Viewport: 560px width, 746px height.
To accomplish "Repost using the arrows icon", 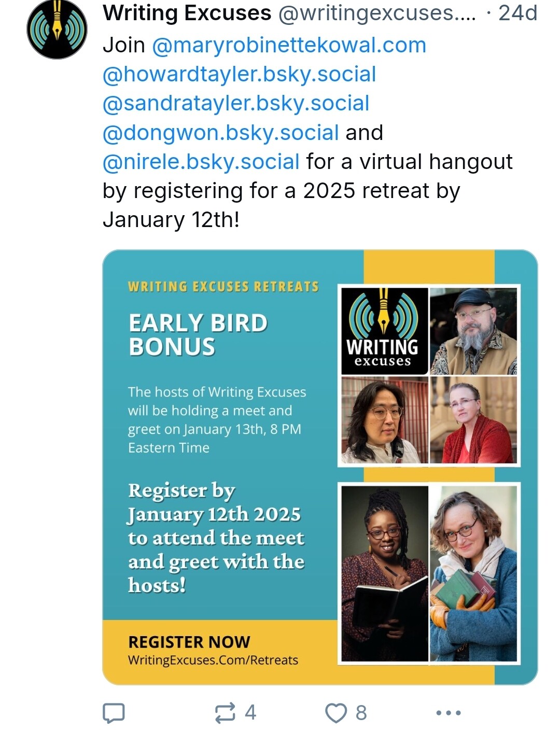I will coord(225,713).
